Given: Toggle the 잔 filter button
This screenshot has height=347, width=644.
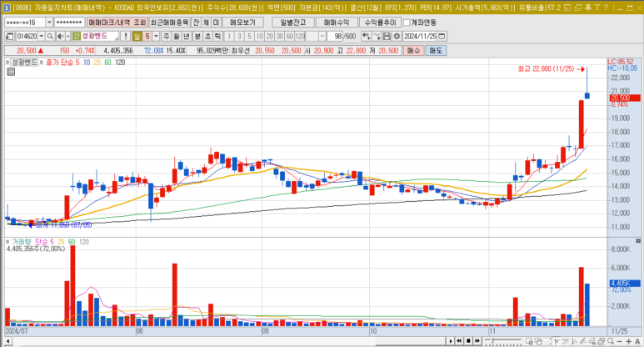Looking at the screenshot, I should click(196, 23).
